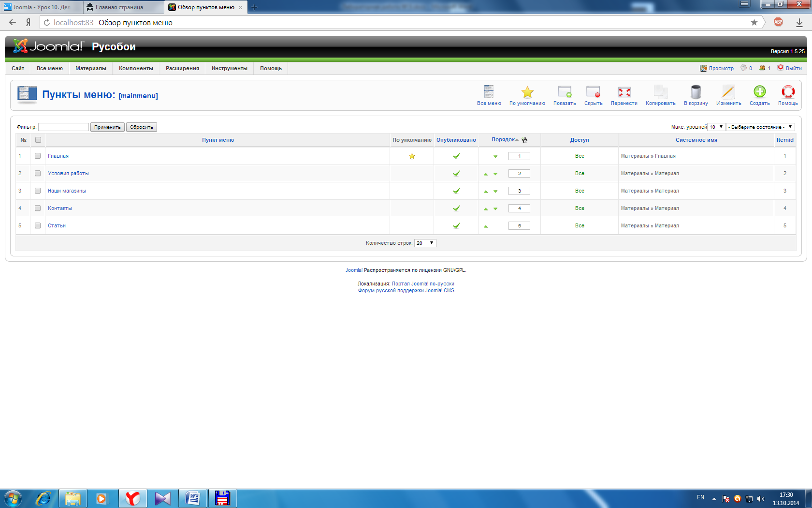The height and width of the screenshot is (508, 812).
Task: Click the Изменить edit pencil icon
Action: [x=728, y=95]
